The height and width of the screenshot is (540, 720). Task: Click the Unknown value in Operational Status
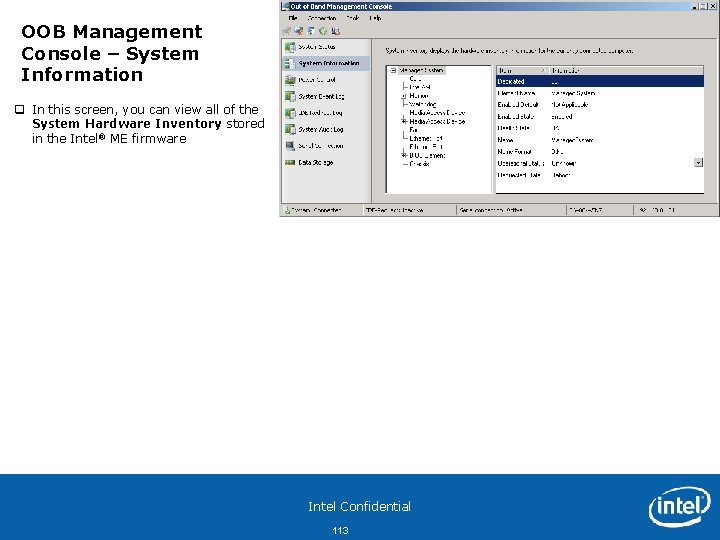point(563,163)
